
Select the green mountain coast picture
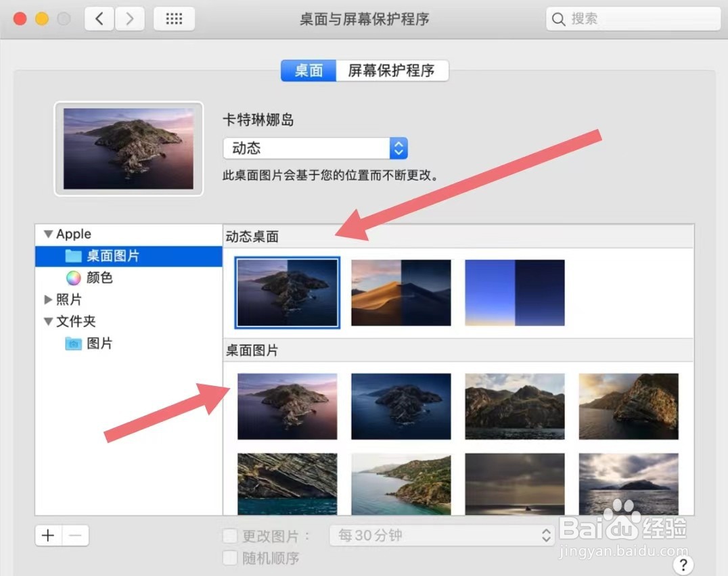(x=515, y=406)
